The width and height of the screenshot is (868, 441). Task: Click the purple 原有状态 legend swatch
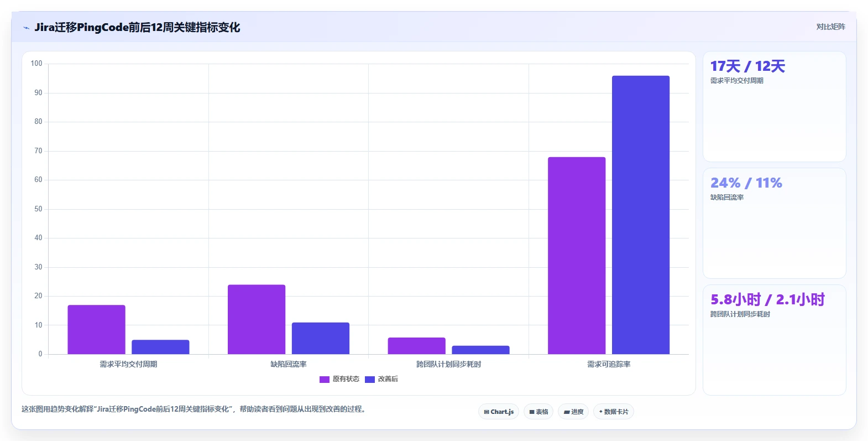[x=325, y=379]
